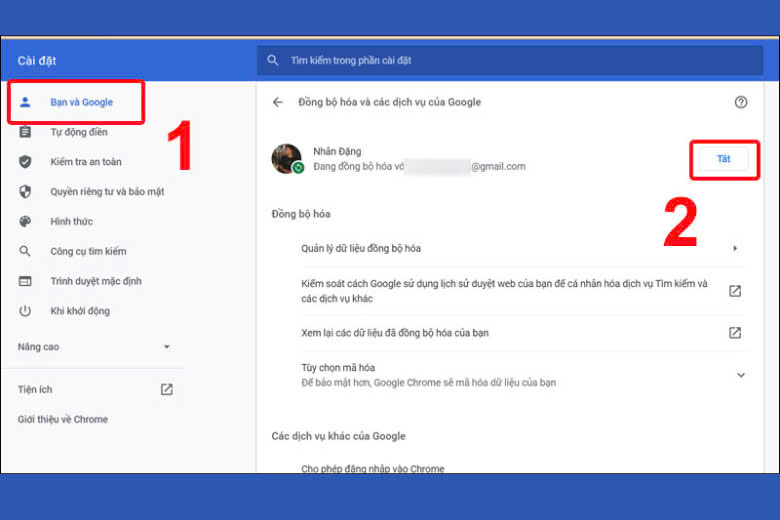Open Kiểm tra an toàn section

86,162
